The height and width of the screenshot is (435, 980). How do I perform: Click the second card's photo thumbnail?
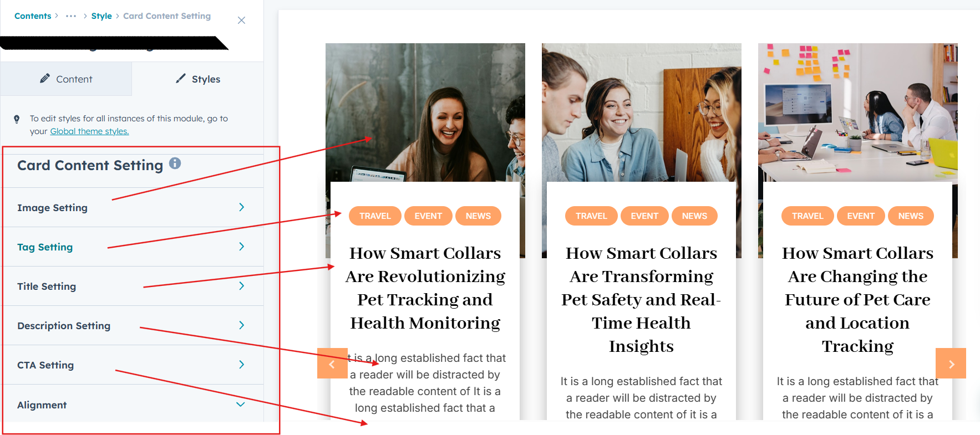(x=642, y=112)
